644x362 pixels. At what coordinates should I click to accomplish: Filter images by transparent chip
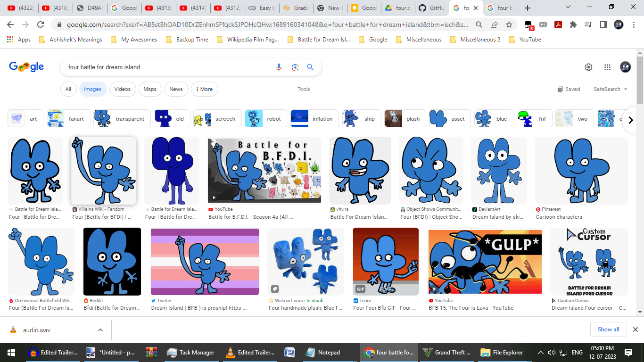pos(122,119)
